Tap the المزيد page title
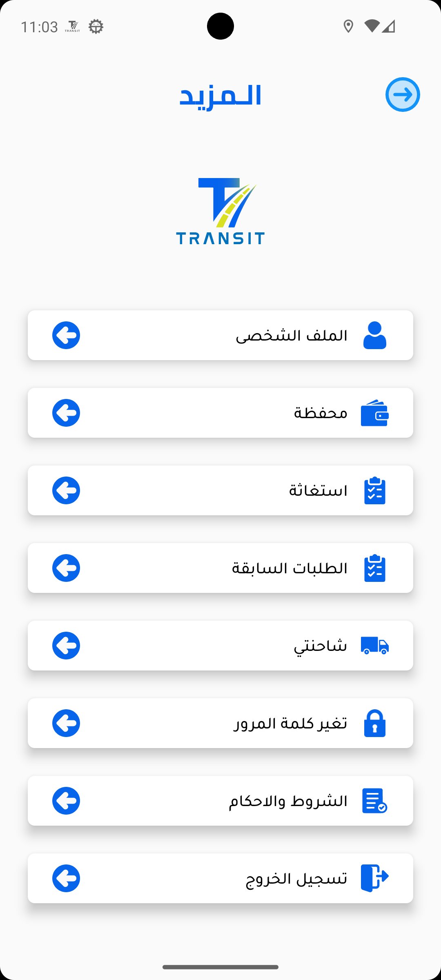This screenshot has height=980, width=441. pos(220,96)
